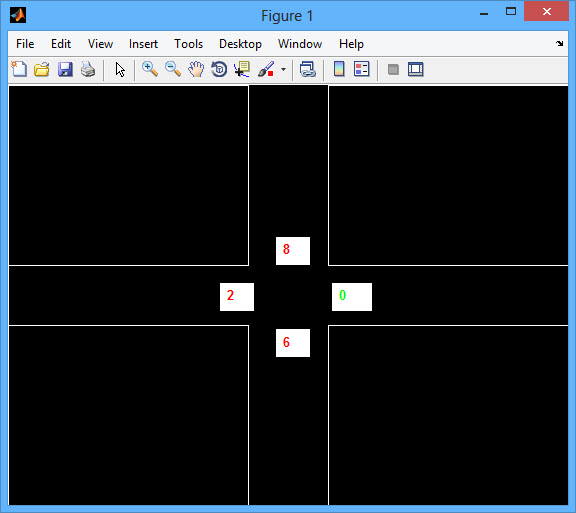This screenshot has height=513, width=576.
Task: Toggle the Insert Colorbar button
Action: [339, 69]
